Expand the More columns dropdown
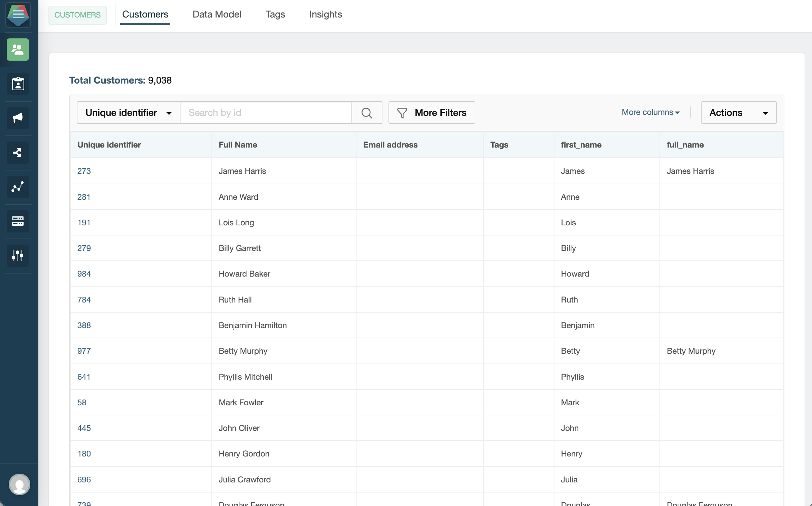Screen dimensions: 812x506 (x=650, y=112)
